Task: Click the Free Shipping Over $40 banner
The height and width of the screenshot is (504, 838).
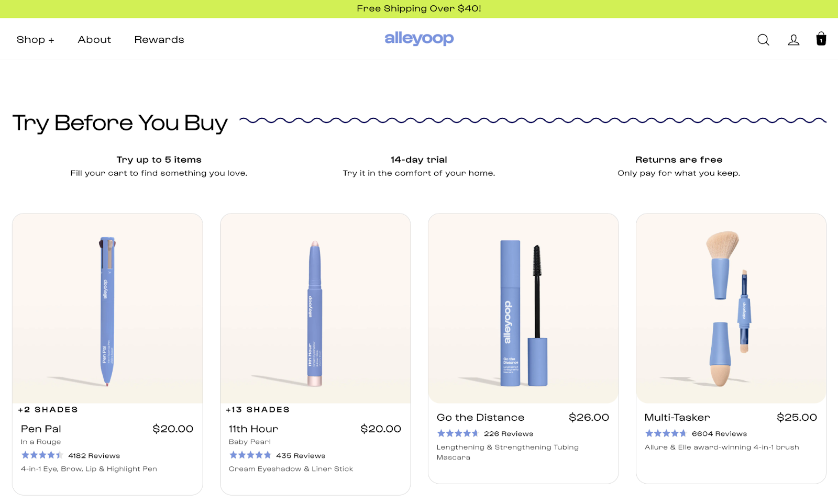Action: click(419, 9)
